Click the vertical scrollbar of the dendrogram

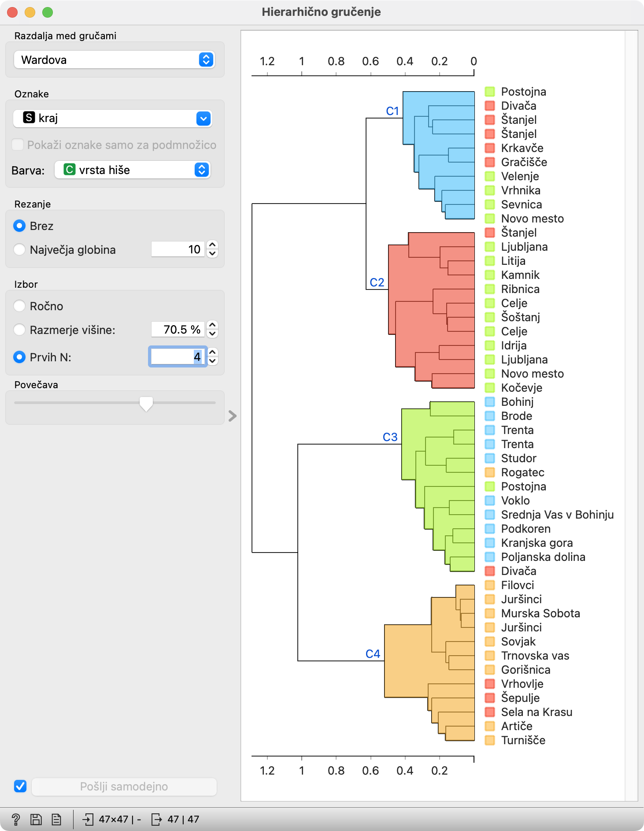[x=631, y=415]
